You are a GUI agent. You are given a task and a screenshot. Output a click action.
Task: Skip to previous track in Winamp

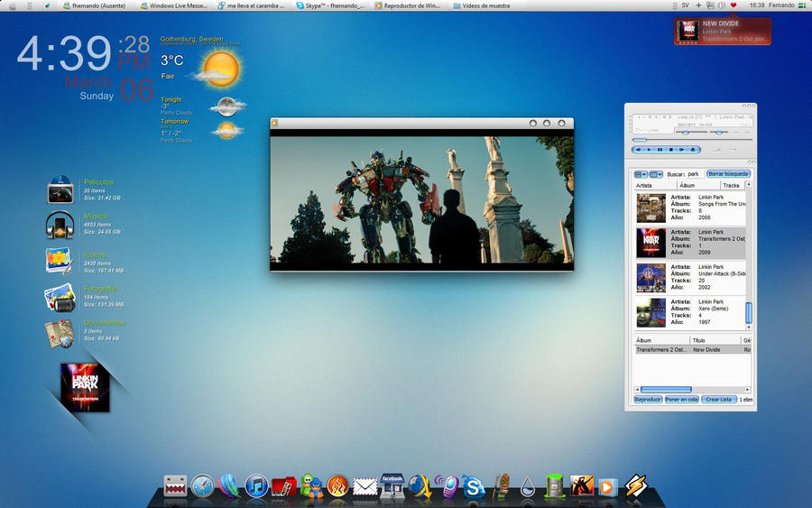point(638,150)
